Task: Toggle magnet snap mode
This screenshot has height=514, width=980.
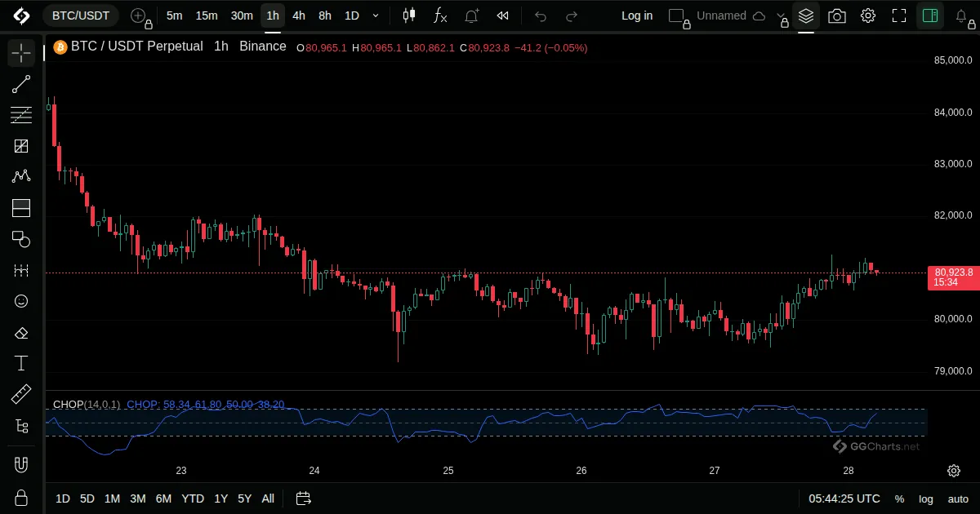Action: [21, 466]
